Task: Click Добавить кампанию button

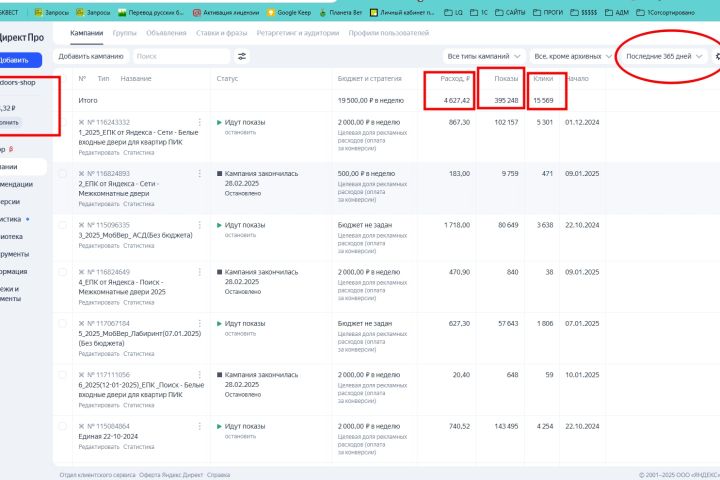Action: point(91,56)
